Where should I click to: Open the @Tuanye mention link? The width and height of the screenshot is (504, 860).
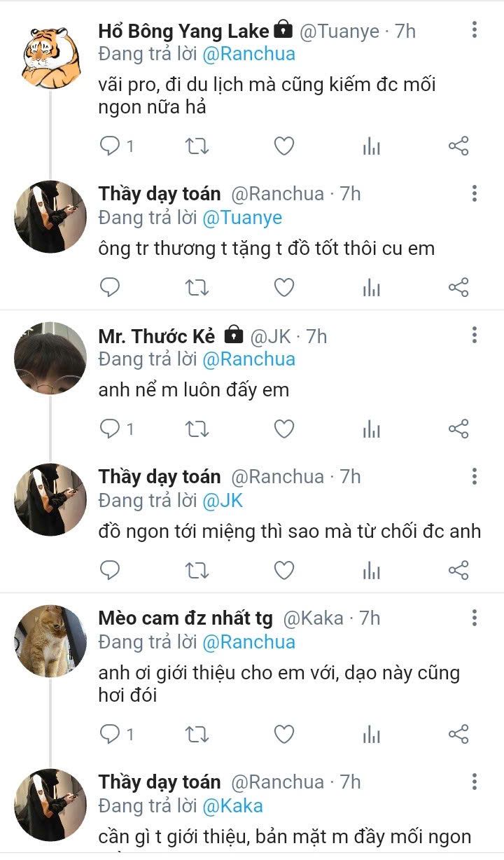[242, 218]
